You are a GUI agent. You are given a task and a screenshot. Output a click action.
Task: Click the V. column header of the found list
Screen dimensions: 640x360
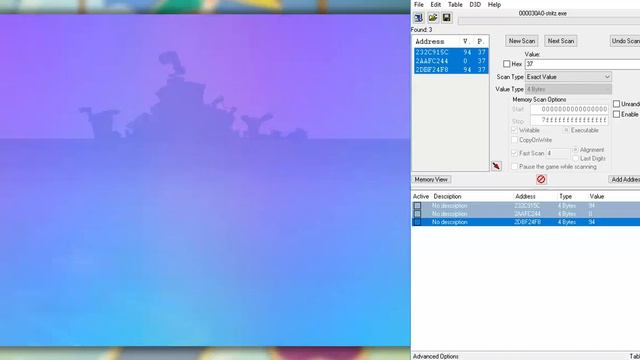click(466, 41)
